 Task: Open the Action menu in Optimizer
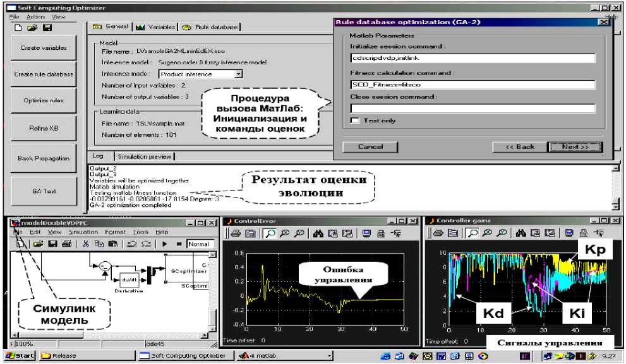pyautogui.click(x=36, y=17)
